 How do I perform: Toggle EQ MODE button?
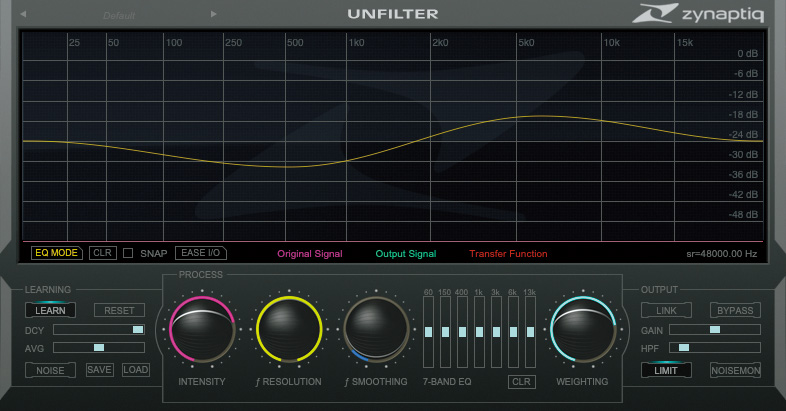[x=57, y=253]
